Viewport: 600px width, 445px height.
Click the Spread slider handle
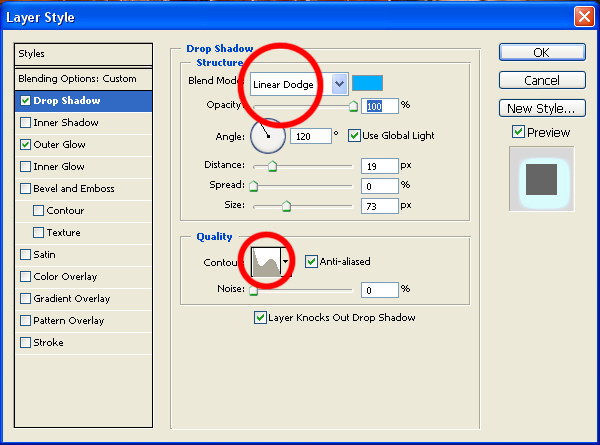[x=253, y=186]
